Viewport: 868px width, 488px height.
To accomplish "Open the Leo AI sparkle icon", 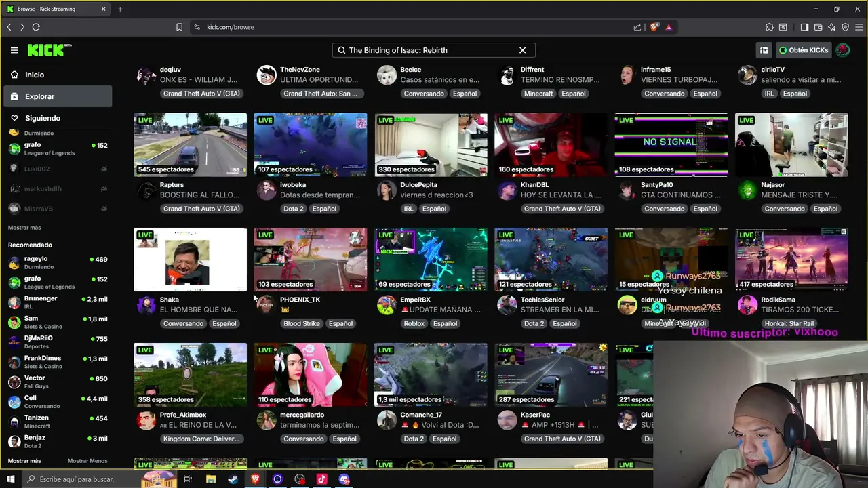I will (831, 27).
